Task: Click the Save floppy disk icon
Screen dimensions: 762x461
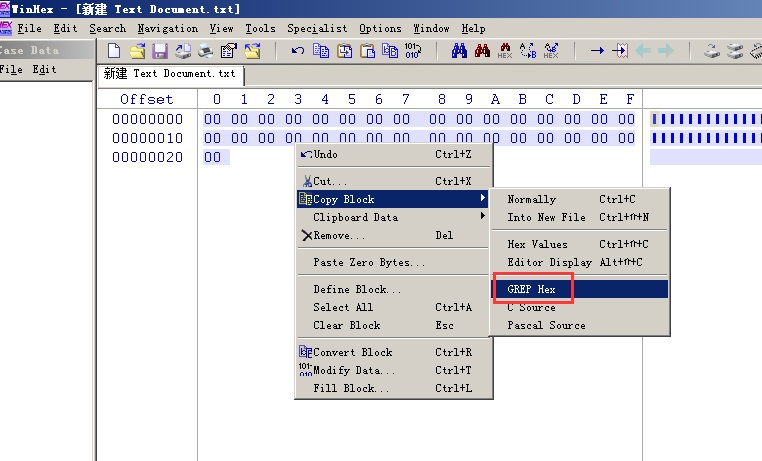Action: click(160, 51)
